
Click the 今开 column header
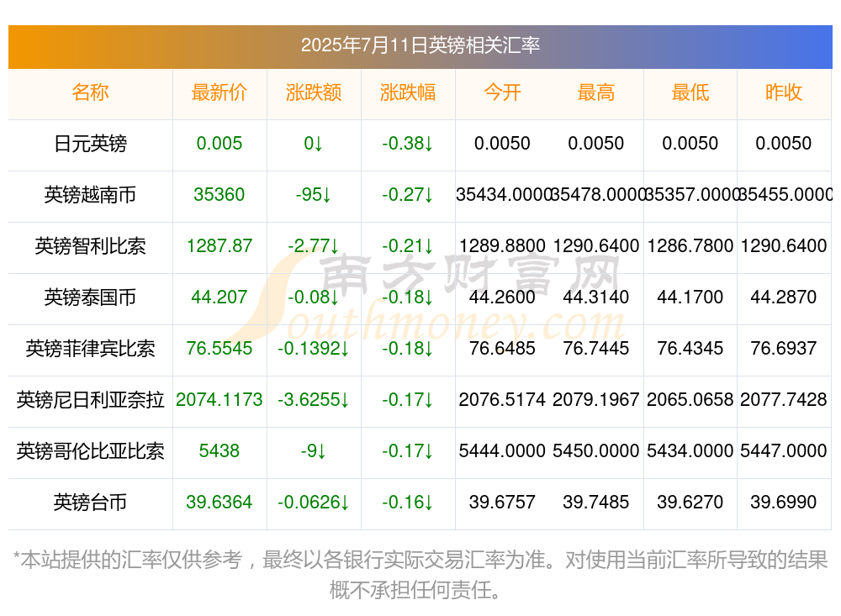pos(502,92)
